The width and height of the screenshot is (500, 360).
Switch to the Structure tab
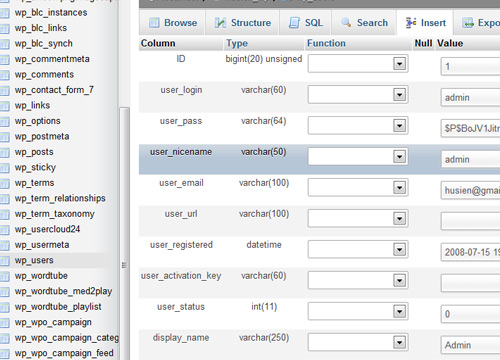pyautogui.click(x=242, y=23)
